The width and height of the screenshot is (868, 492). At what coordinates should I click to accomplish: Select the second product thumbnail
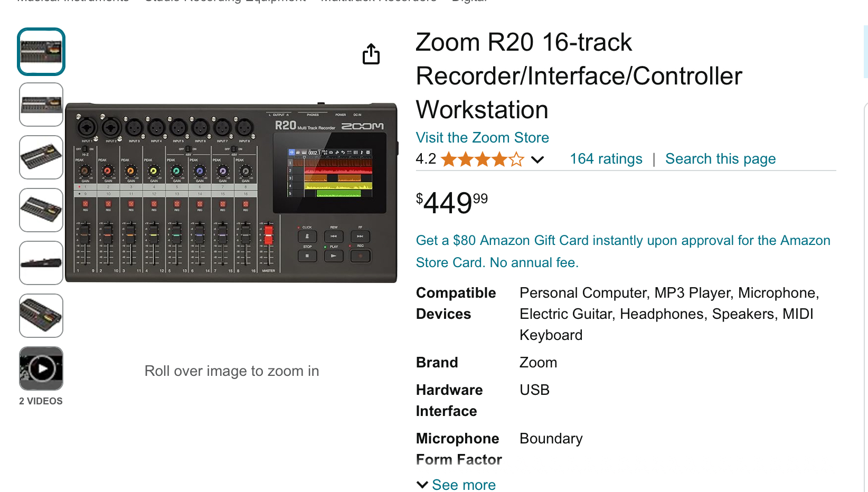[41, 105]
